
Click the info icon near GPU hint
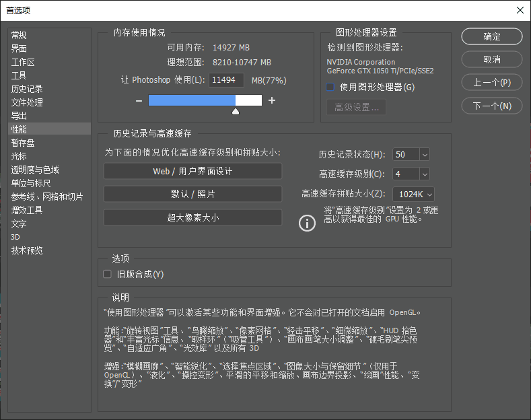(x=307, y=223)
